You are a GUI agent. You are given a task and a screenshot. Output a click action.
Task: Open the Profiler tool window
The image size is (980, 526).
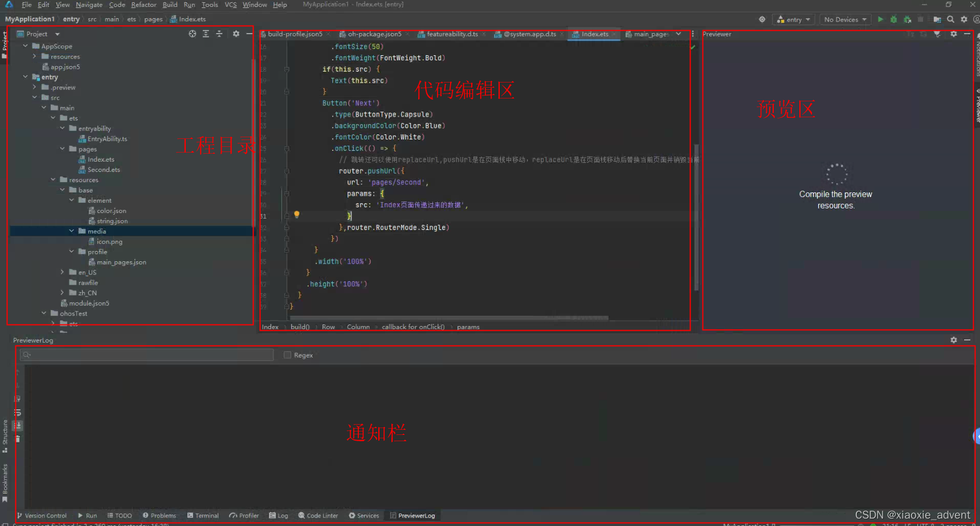(x=244, y=516)
